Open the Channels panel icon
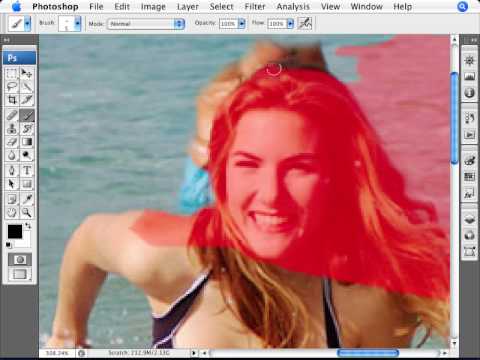The image size is (480, 360). pyautogui.click(x=469, y=235)
